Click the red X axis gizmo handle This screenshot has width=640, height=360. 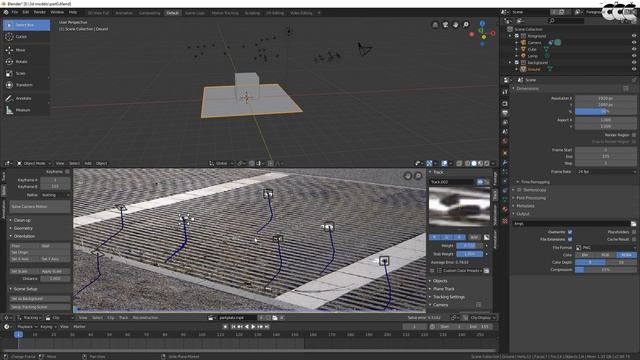point(493,33)
